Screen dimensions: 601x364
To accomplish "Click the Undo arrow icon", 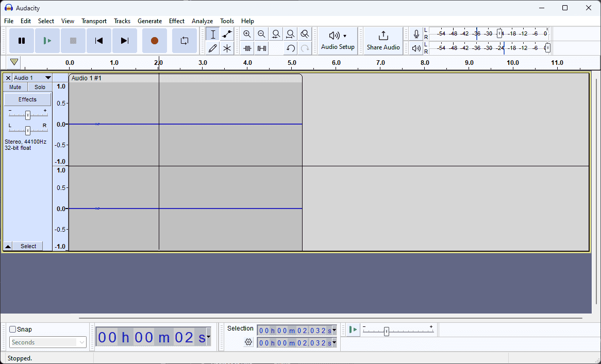I will 290,48.
